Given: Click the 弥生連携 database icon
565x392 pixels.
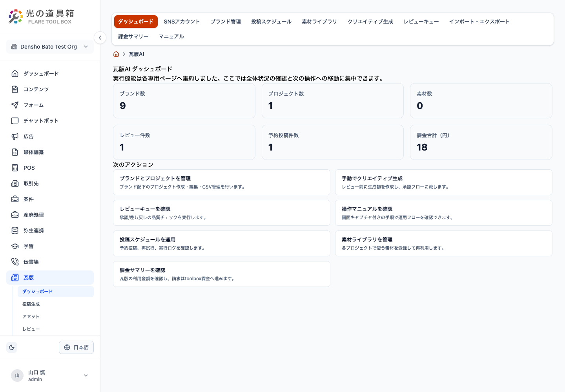Looking at the screenshot, I should [x=15, y=230].
